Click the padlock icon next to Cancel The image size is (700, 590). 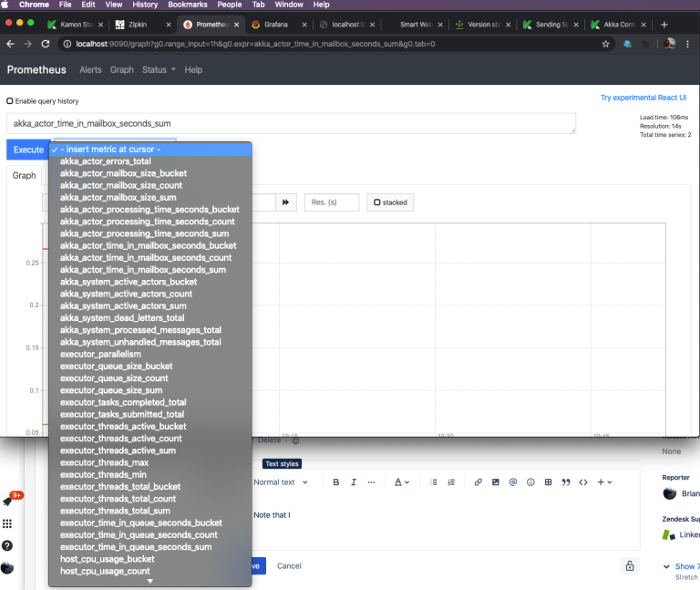click(630, 566)
